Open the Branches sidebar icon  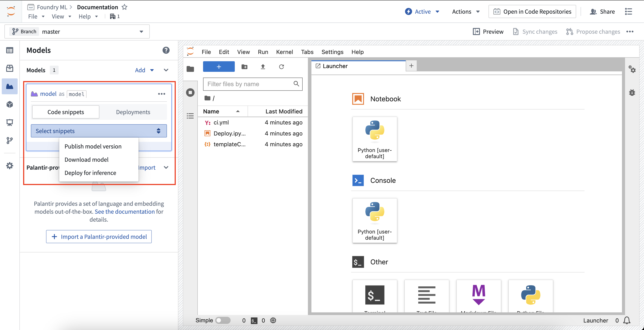point(9,141)
